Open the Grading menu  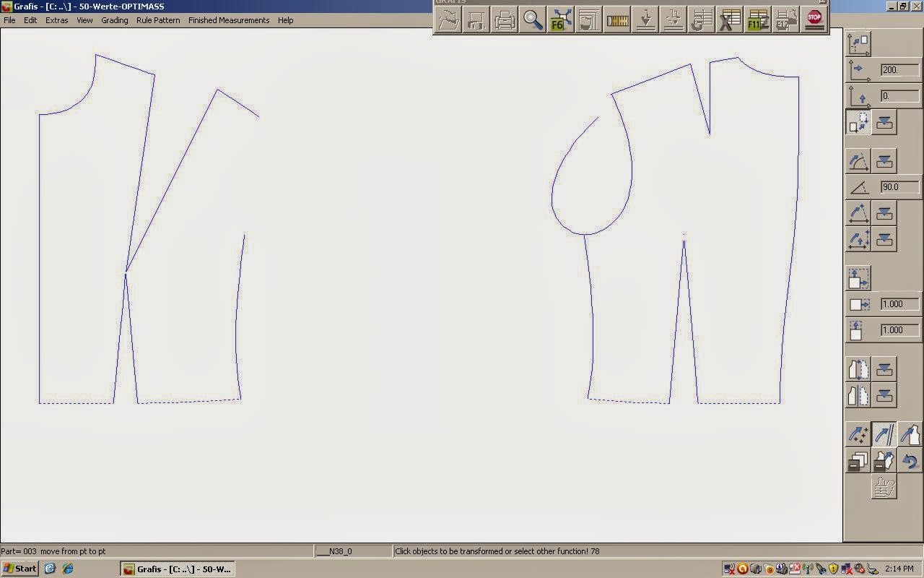point(115,20)
